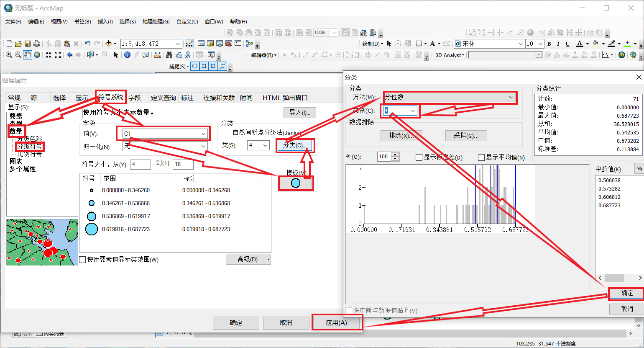Create a new map document
This screenshot has height=348, width=644.
click(9, 44)
